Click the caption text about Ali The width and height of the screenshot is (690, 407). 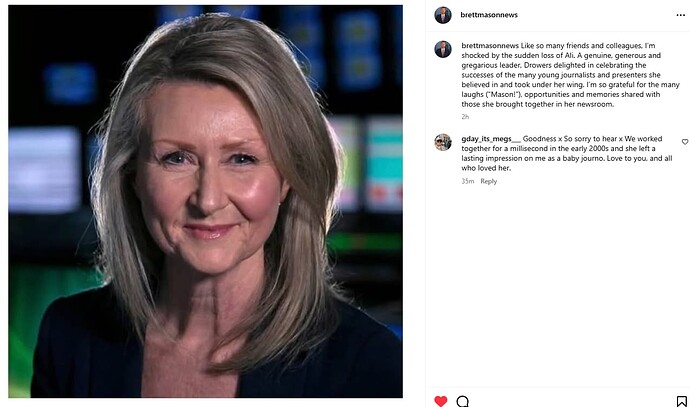pyautogui.click(x=570, y=75)
